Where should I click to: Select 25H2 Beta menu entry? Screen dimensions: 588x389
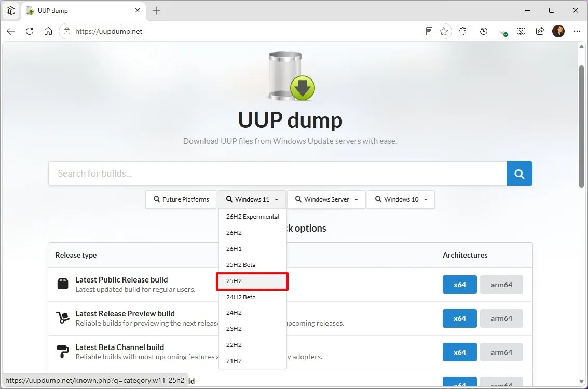(x=252, y=265)
